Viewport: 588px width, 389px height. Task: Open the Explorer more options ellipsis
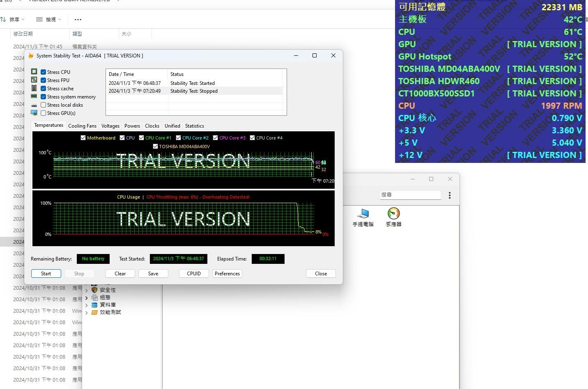click(78, 19)
